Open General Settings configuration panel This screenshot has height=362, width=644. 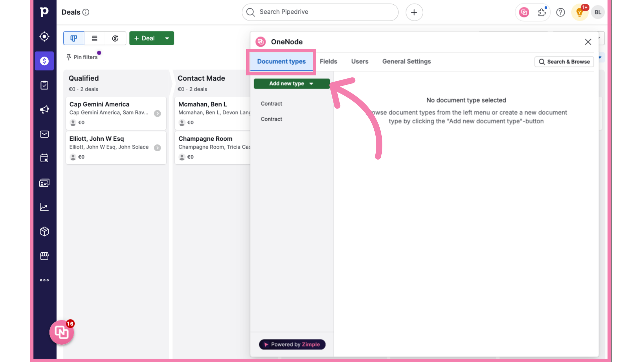pyautogui.click(x=407, y=61)
